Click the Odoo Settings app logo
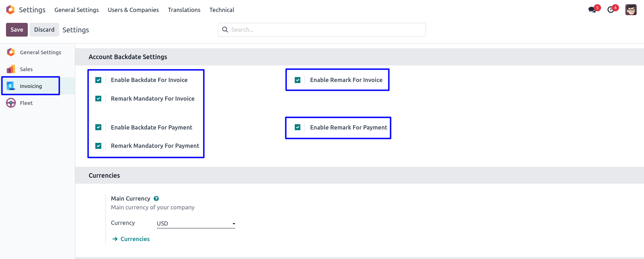 11,10
